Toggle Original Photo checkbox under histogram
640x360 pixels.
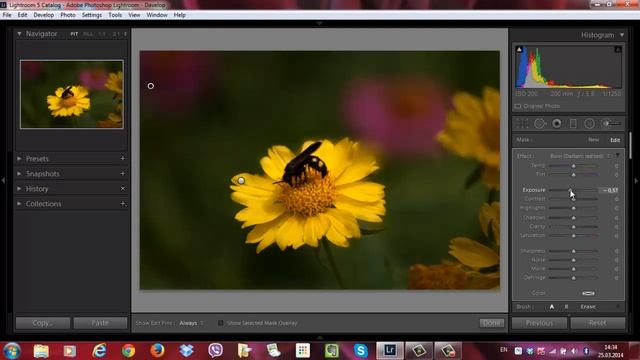pyautogui.click(x=518, y=106)
